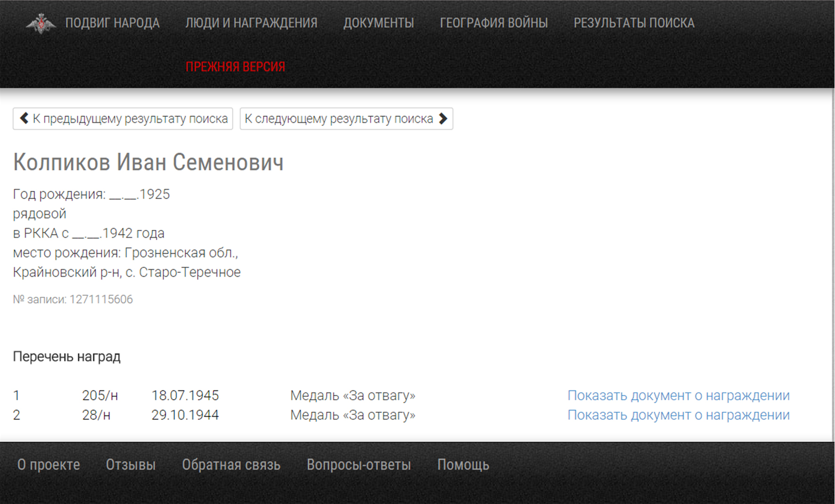Click the record number 1271115606 text

[101, 300]
